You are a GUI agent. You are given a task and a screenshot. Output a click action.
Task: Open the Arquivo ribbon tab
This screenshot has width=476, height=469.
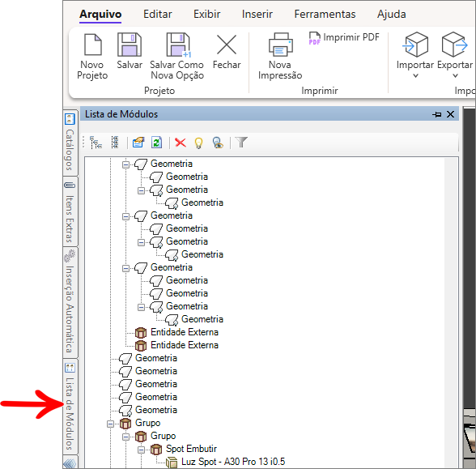pos(100,15)
